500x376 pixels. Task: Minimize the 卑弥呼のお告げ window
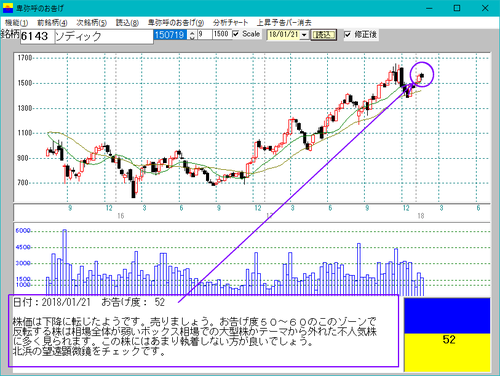click(x=429, y=8)
